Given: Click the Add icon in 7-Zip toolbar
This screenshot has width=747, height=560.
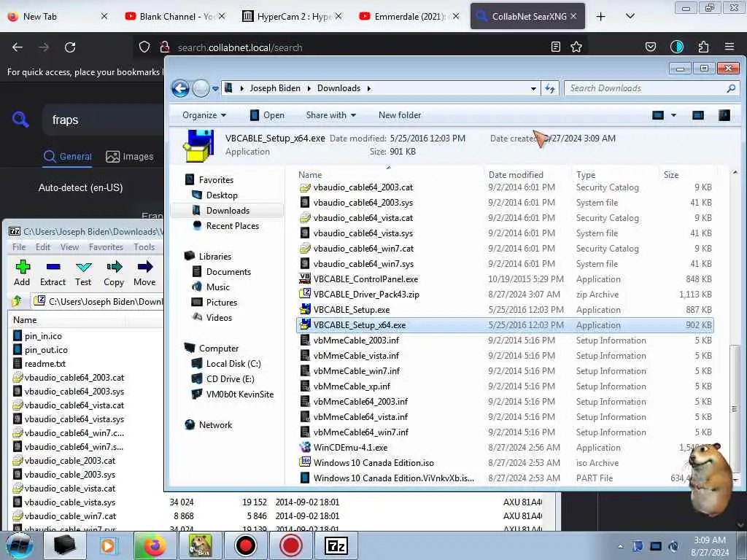Looking at the screenshot, I should [23, 267].
